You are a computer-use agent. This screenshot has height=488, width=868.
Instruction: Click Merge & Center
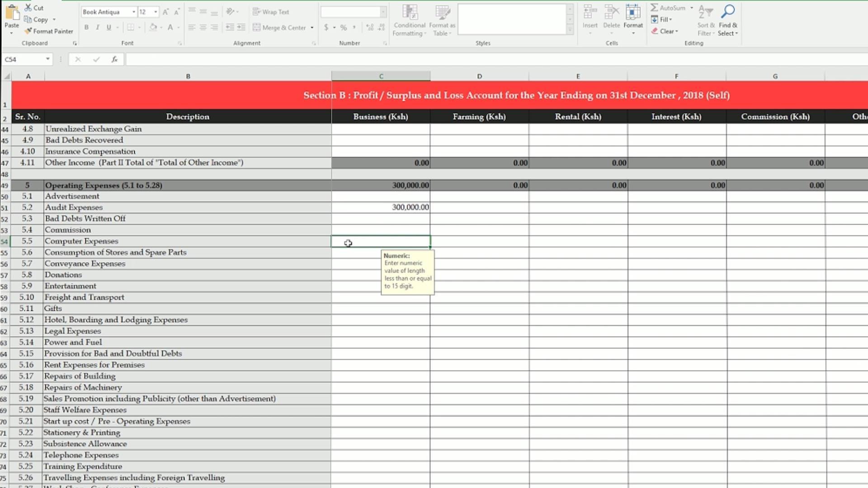[x=279, y=28]
